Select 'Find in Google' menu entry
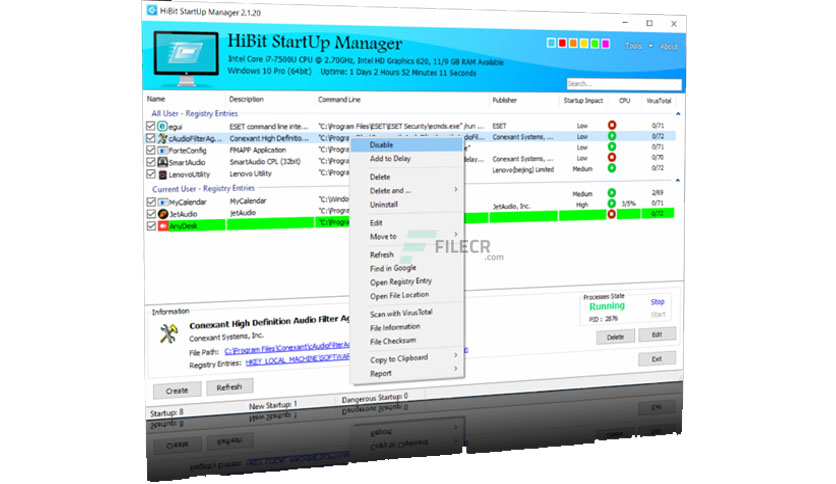Screen dimensions: 836x484 tap(408, 268)
